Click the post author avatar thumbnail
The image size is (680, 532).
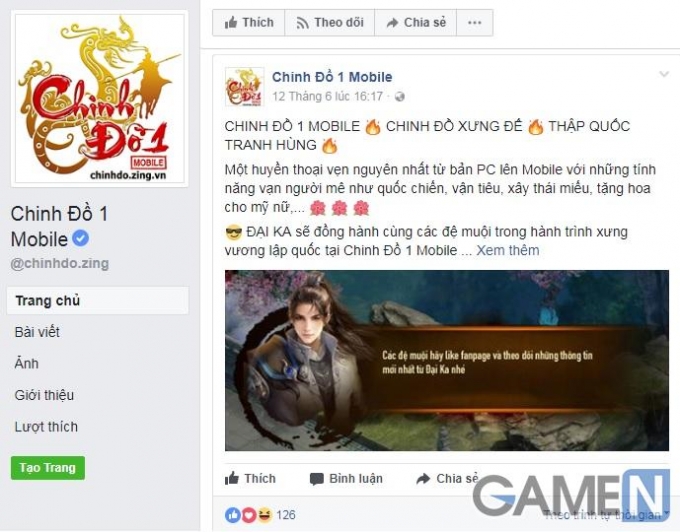[245, 87]
